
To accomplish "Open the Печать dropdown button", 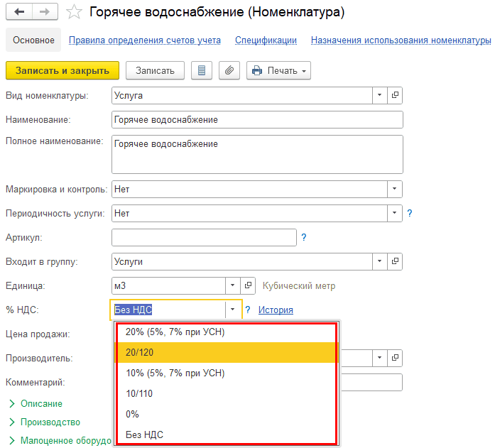I will (x=279, y=70).
